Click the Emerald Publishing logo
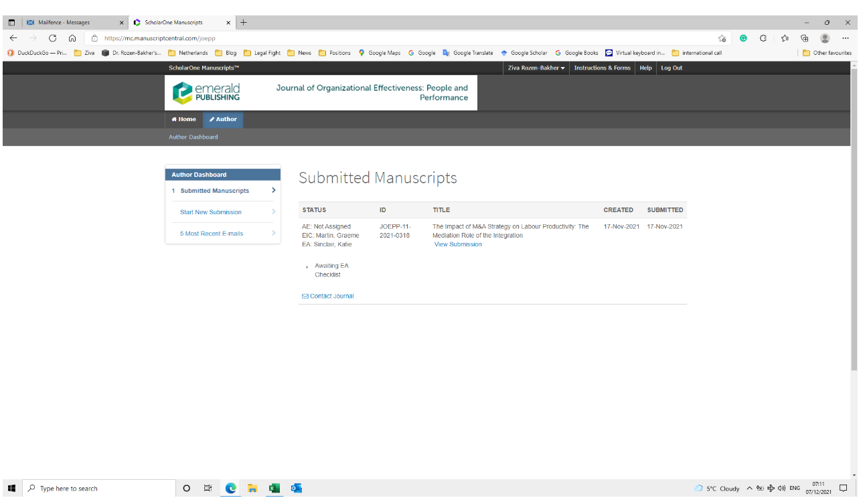Viewport: 865px width, 504px height. click(x=206, y=92)
